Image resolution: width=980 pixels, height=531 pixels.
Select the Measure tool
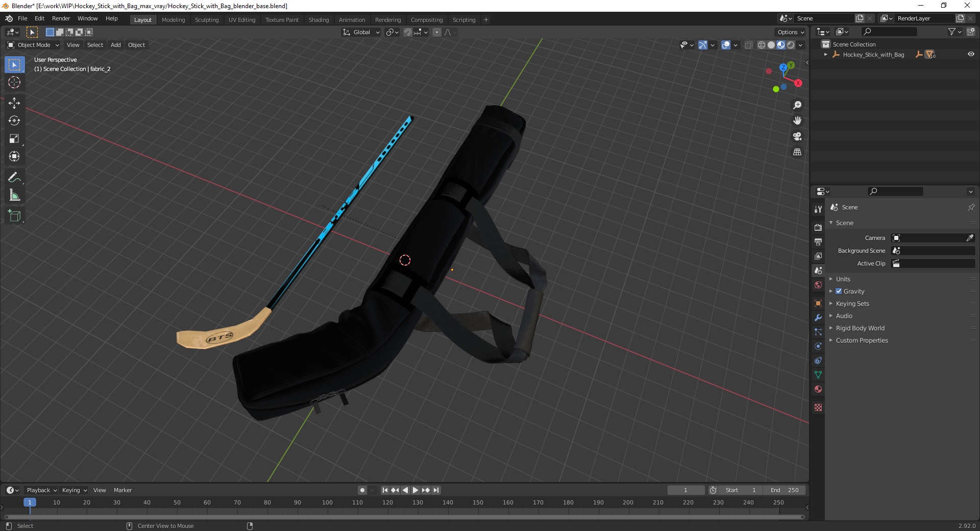click(14, 195)
